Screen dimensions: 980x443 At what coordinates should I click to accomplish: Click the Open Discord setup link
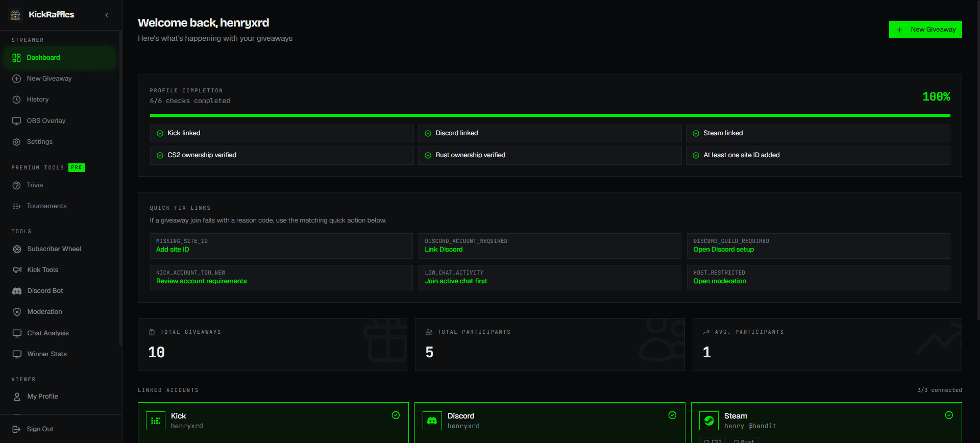tap(723, 250)
